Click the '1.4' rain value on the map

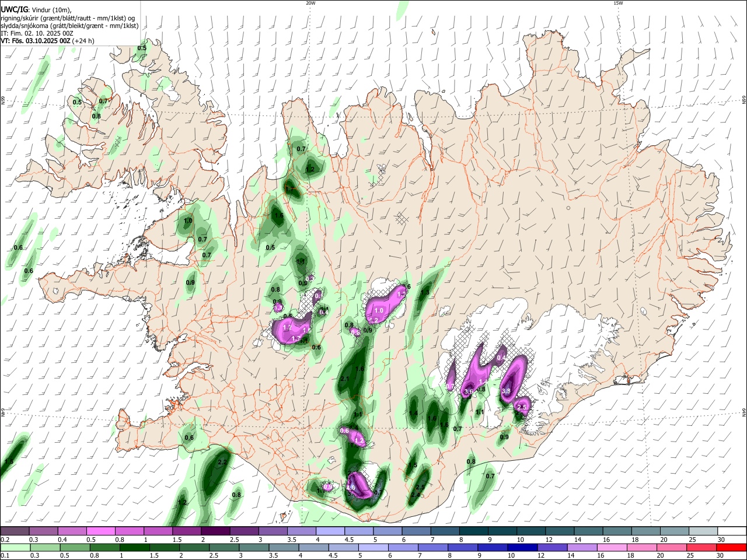(413, 413)
